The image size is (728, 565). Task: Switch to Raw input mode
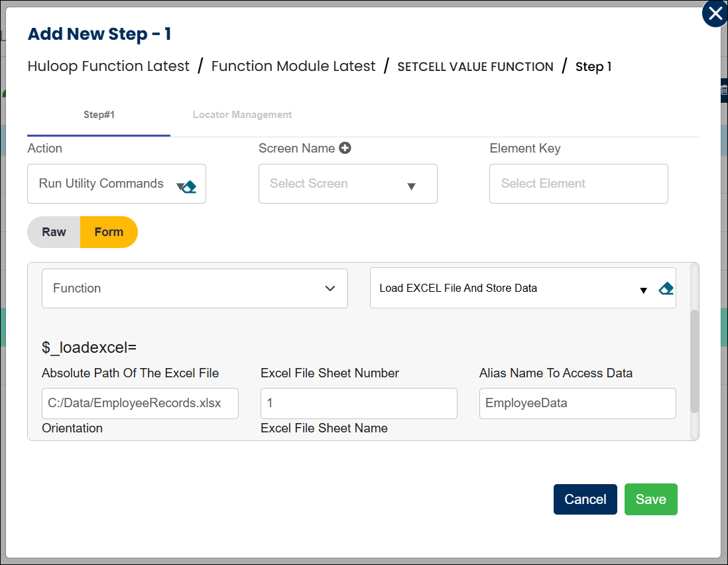click(x=54, y=232)
